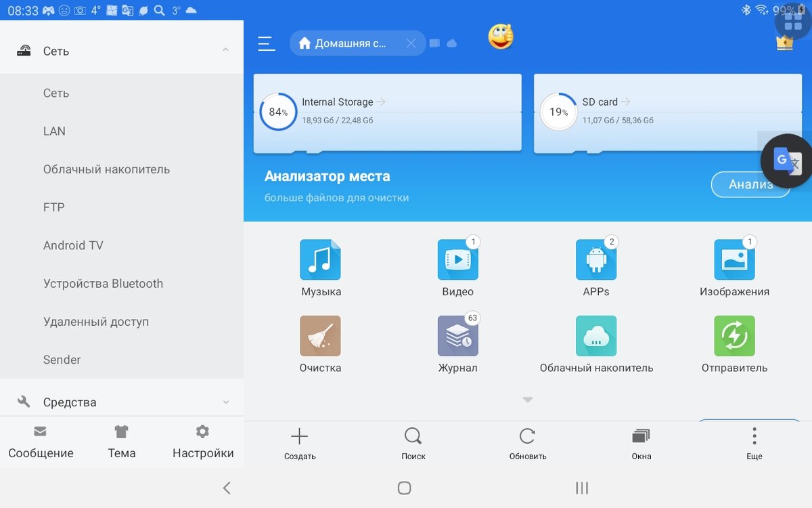Click the 84% storage usage ring
This screenshot has height=508, width=812.
point(278,112)
